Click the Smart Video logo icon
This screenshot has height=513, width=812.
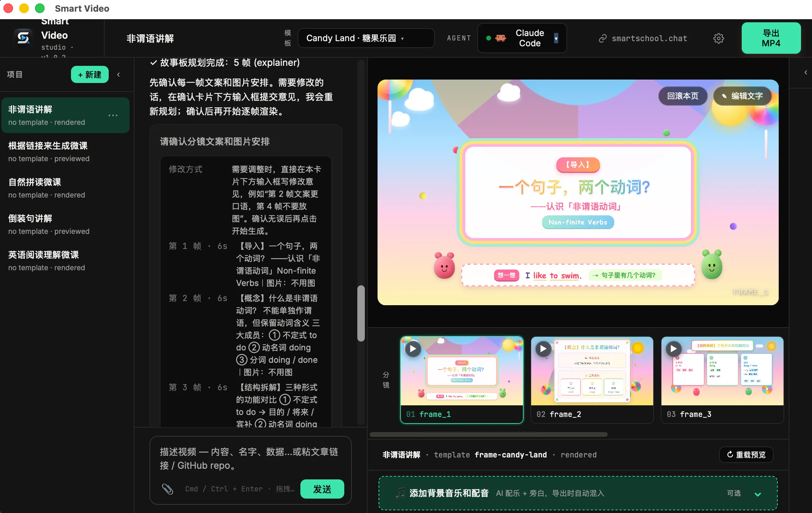pos(23,38)
